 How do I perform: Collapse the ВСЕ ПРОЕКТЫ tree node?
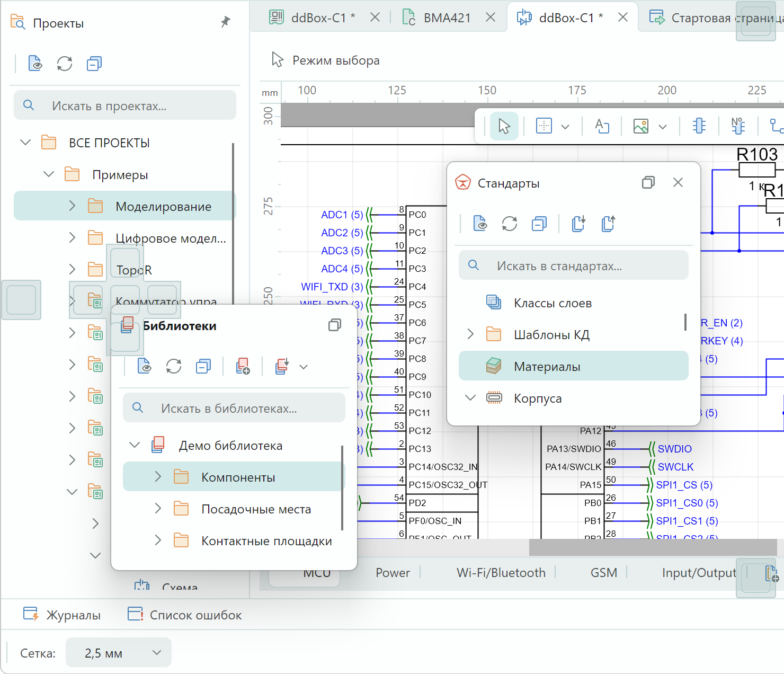tap(25, 142)
